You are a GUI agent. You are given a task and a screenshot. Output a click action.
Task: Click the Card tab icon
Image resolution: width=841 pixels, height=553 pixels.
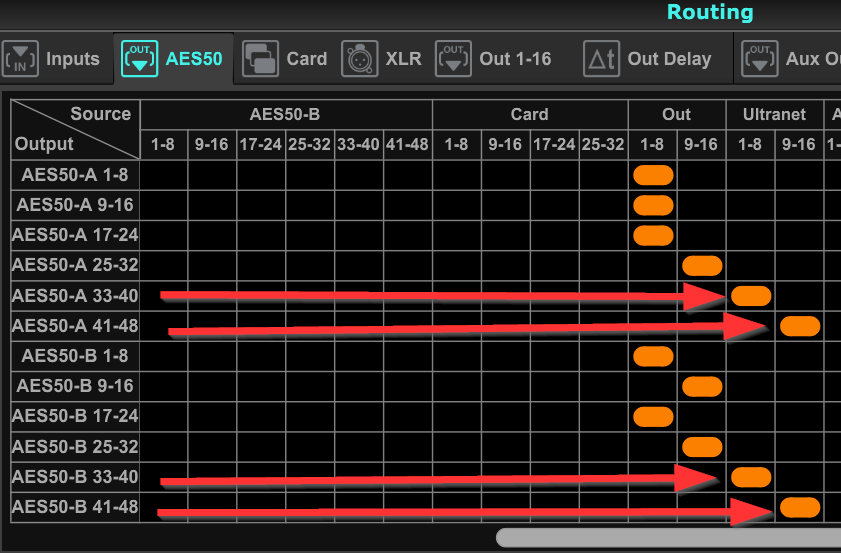261,59
